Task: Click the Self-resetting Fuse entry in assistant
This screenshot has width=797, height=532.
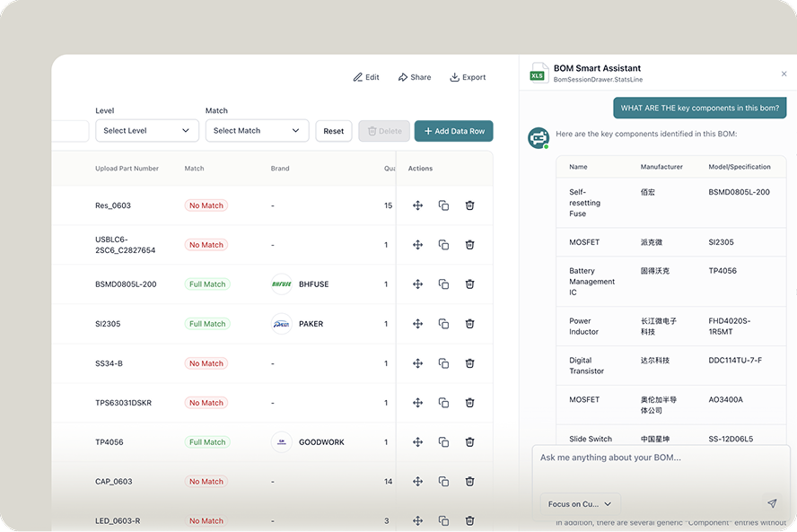Action: pyautogui.click(x=584, y=203)
